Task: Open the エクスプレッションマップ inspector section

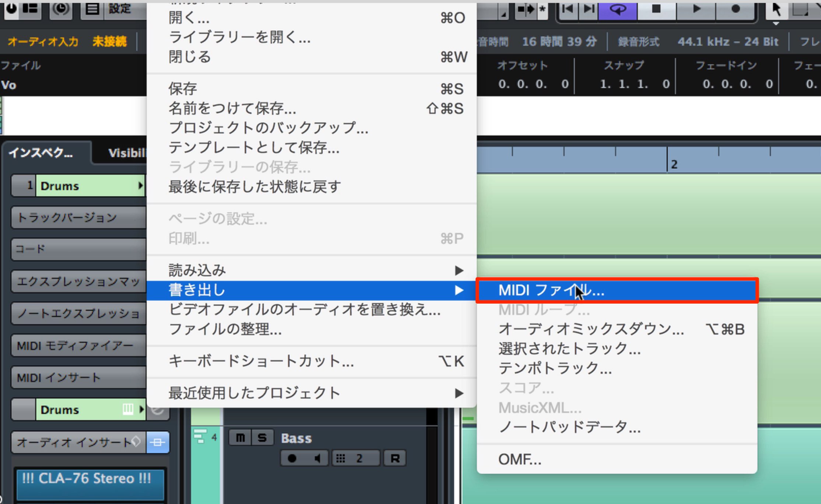Action: 79,281
